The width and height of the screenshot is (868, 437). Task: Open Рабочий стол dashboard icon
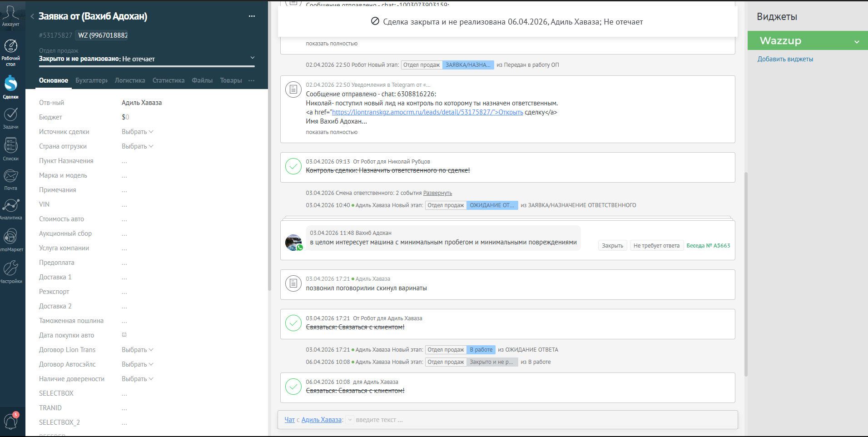[x=10, y=52]
